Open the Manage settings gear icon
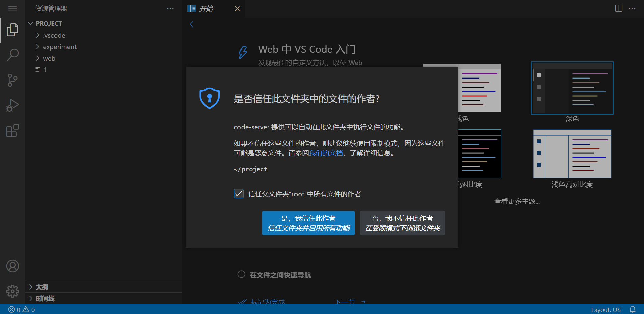This screenshot has width=644, height=314. 12,291
